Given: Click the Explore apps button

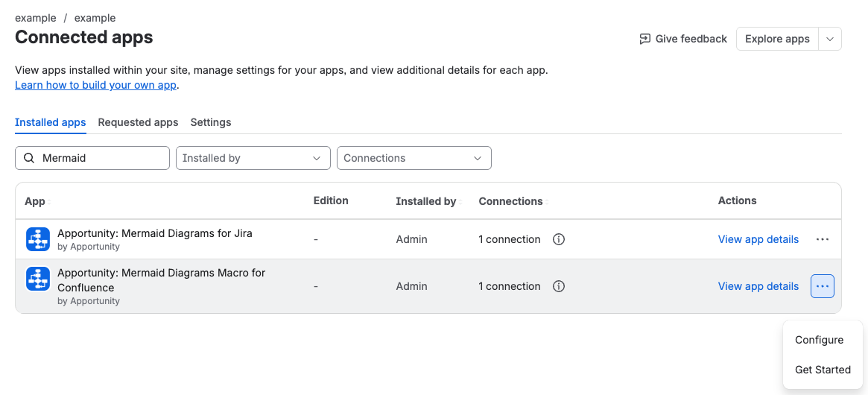Looking at the screenshot, I should coord(777,39).
